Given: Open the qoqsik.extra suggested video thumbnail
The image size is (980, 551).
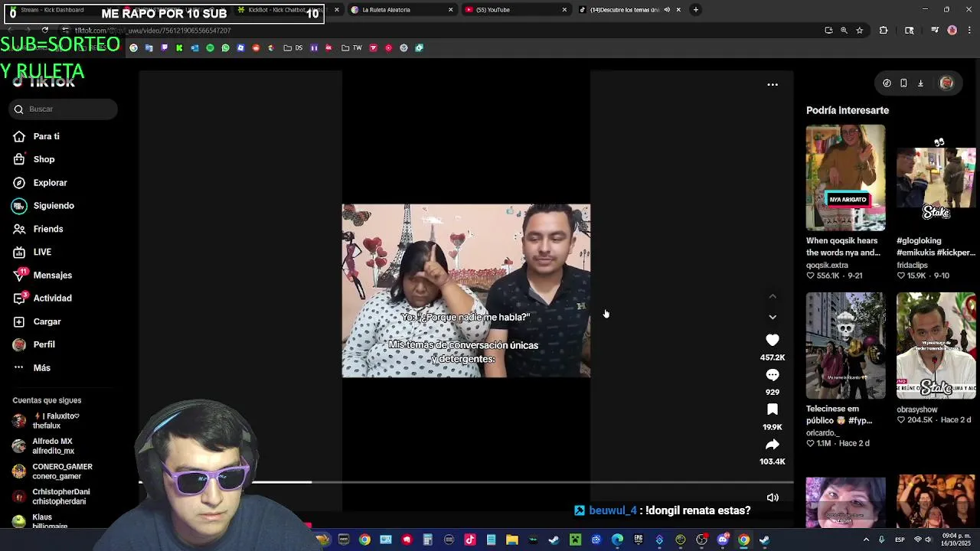Looking at the screenshot, I should coord(845,178).
